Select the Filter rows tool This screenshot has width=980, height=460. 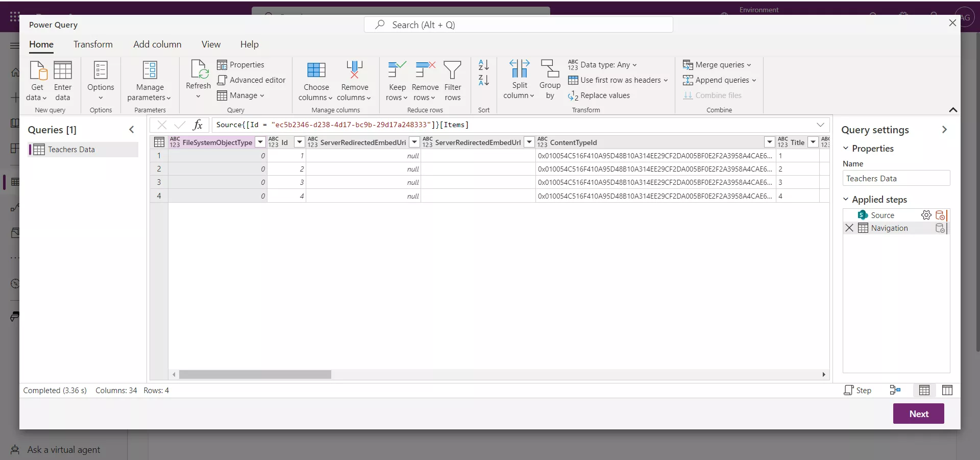pos(453,80)
